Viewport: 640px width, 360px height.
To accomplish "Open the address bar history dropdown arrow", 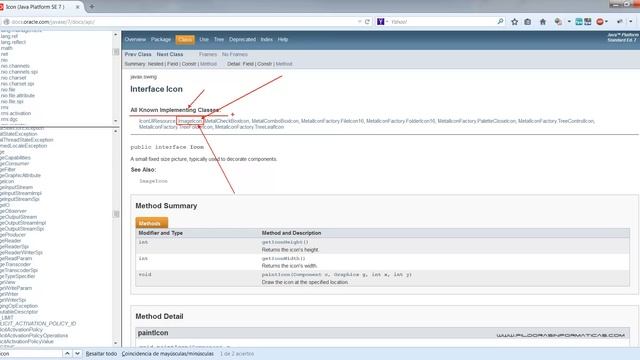I will tap(359, 22).
